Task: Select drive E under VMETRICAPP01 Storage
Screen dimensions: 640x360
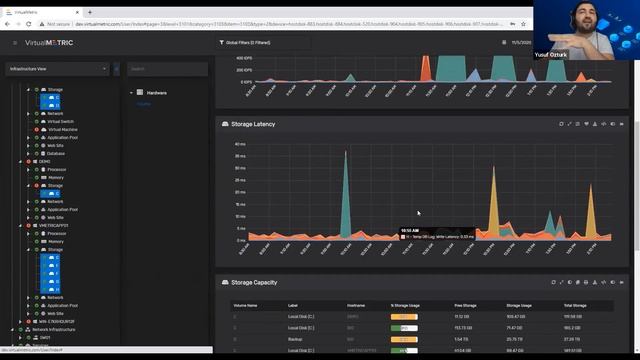Action: [x=50, y=266]
